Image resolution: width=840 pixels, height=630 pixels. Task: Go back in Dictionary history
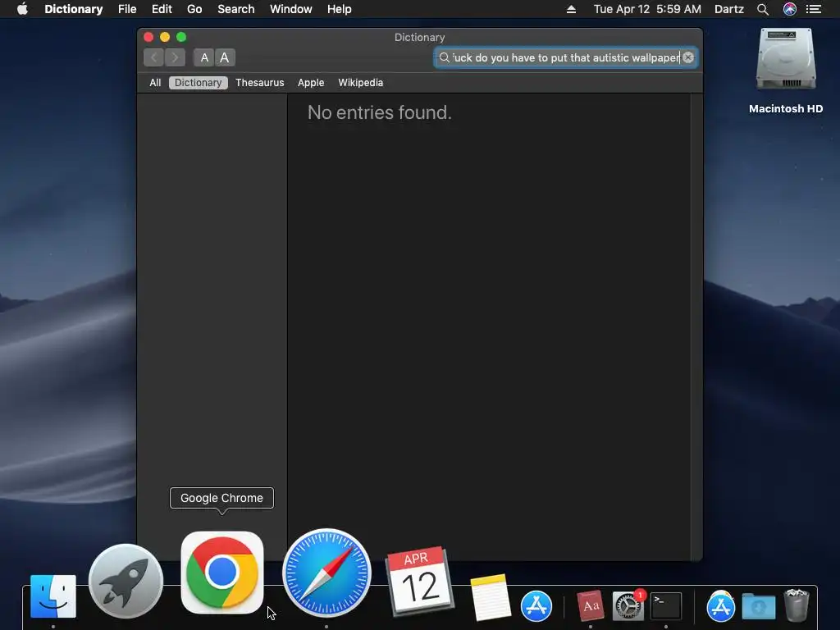pos(153,57)
